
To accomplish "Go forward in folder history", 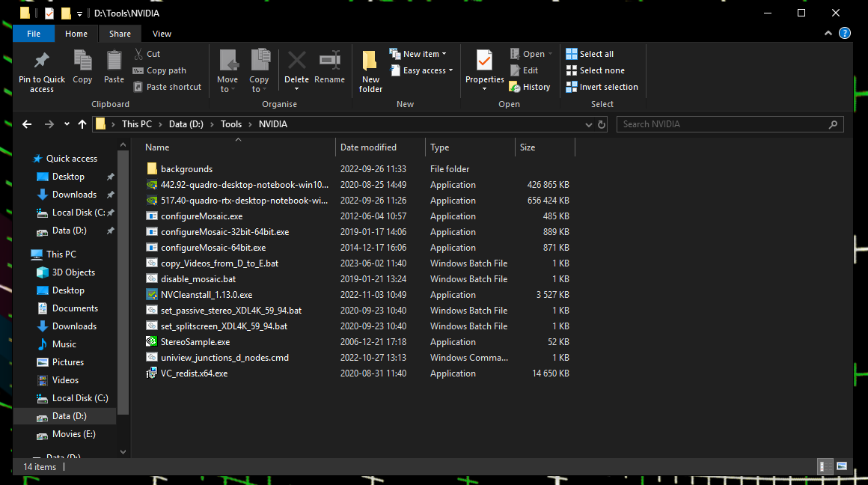I will (x=49, y=124).
